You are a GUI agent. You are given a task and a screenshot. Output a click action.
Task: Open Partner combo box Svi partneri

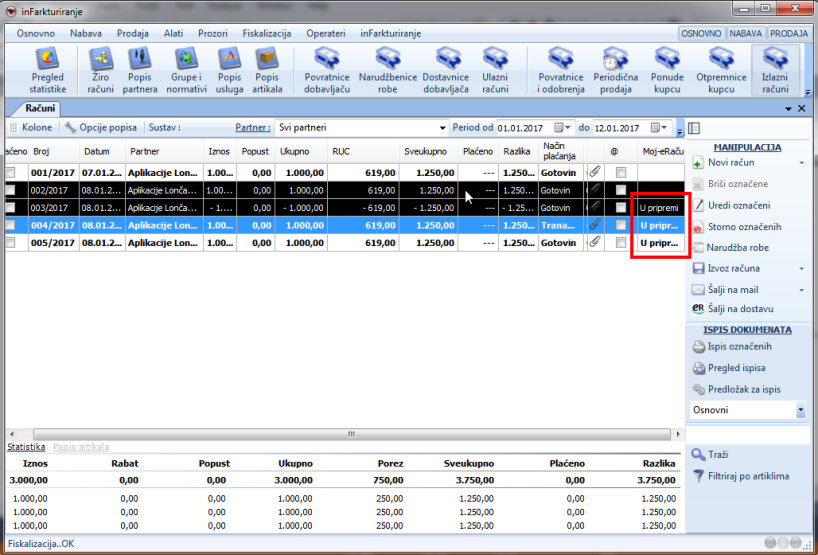pos(362,127)
